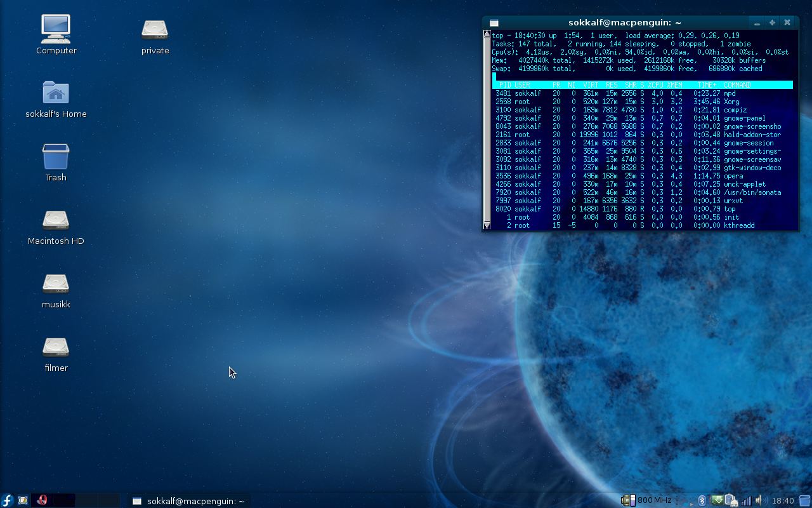
Task: Click the TIME+ column header in top
Action: coord(707,85)
